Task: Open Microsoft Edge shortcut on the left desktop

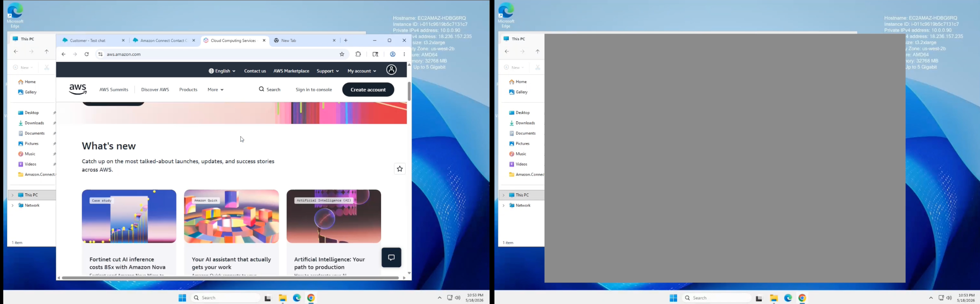Action: 15,15
